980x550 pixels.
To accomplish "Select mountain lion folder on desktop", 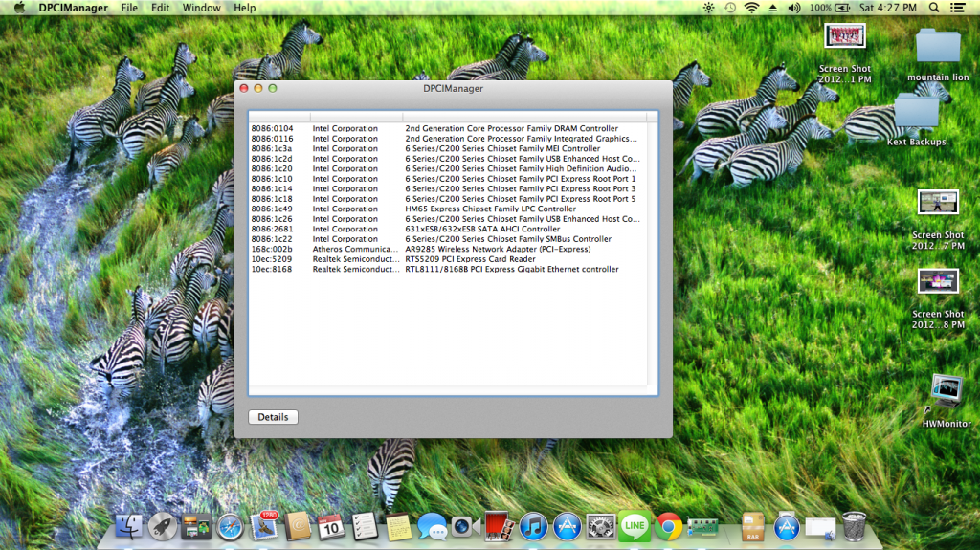I will (938, 55).
